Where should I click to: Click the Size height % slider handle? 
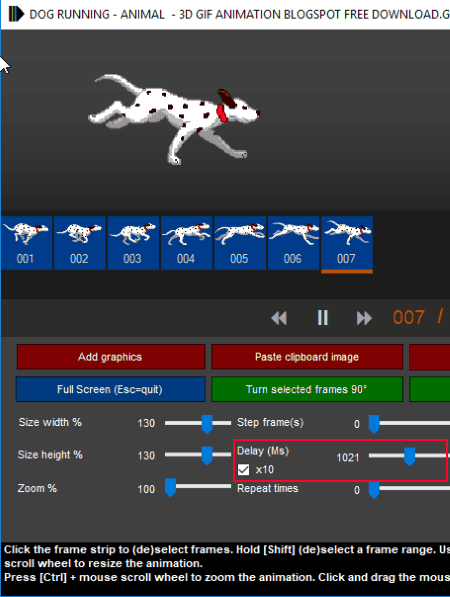[x=207, y=456]
